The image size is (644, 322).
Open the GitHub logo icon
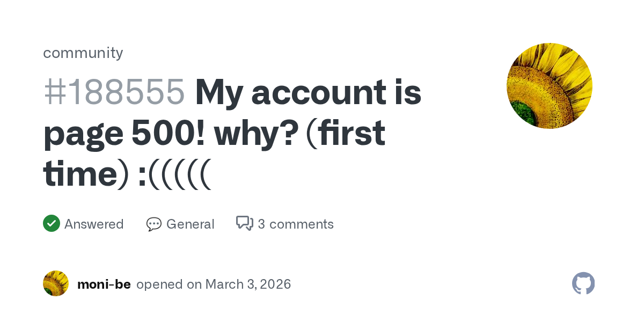click(x=583, y=283)
